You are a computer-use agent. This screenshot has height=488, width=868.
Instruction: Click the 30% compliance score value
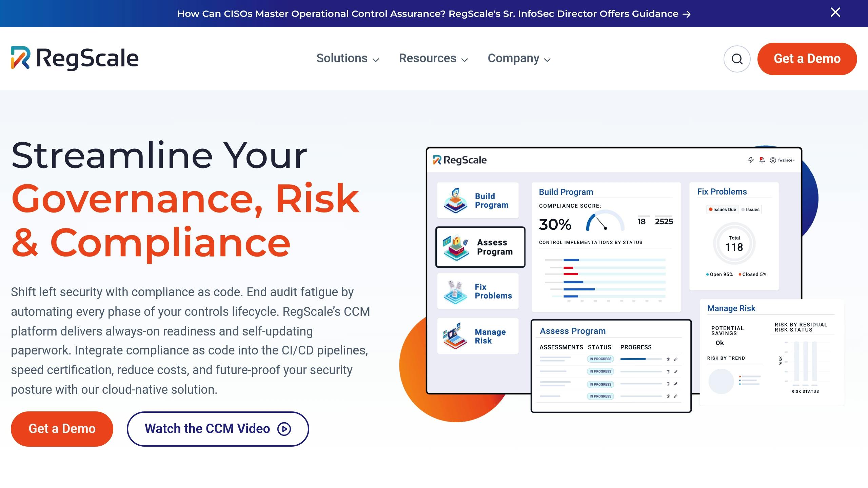pos(555,224)
